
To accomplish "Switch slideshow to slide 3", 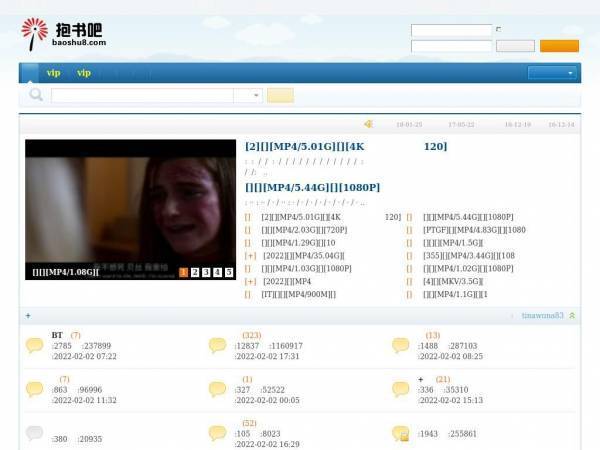I will click(206, 272).
